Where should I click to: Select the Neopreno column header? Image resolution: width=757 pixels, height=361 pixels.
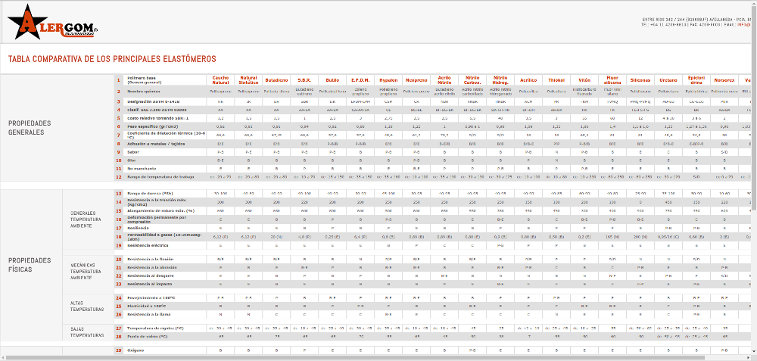click(x=416, y=80)
